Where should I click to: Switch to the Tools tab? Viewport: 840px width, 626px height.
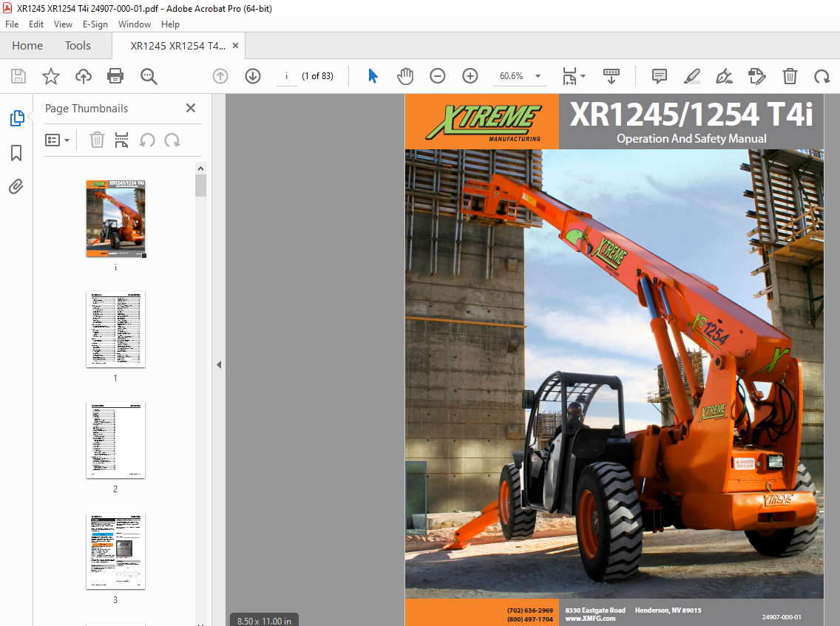pos(78,46)
